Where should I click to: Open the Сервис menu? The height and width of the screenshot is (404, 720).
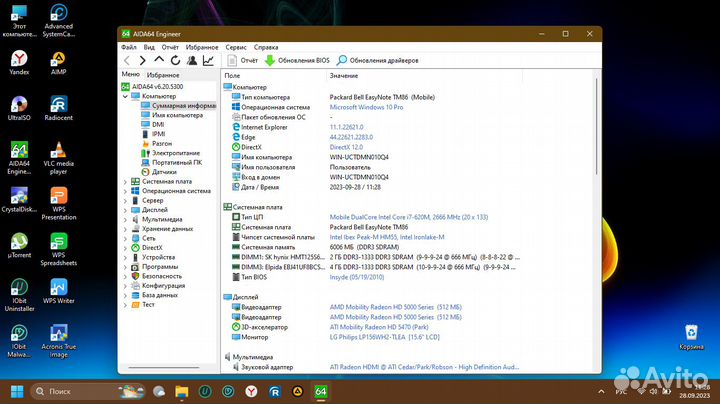(236, 47)
